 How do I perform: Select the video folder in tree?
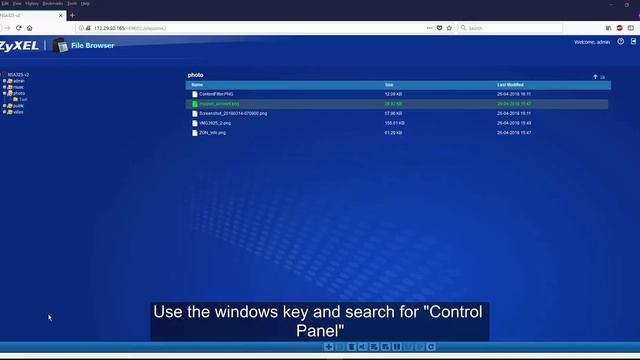coord(18,112)
